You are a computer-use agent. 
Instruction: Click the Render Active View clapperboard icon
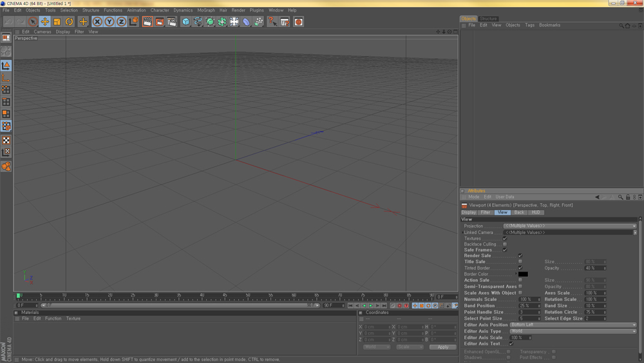(147, 22)
